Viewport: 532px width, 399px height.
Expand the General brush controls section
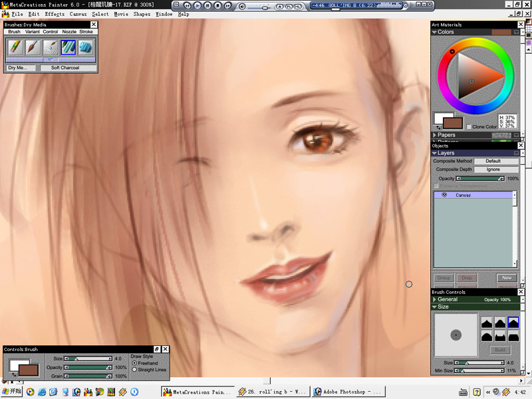tap(434, 299)
